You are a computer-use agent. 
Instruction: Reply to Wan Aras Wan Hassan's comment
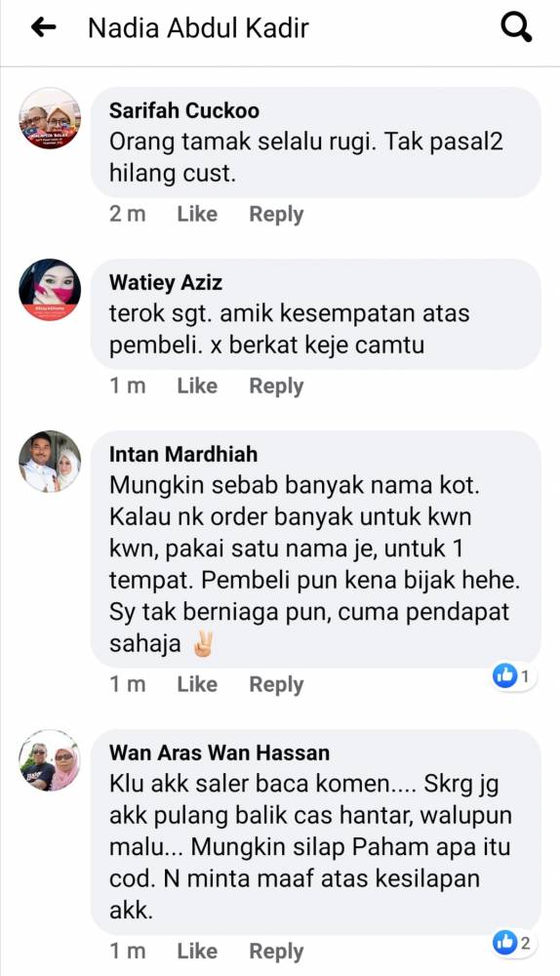[x=276, y=951]
